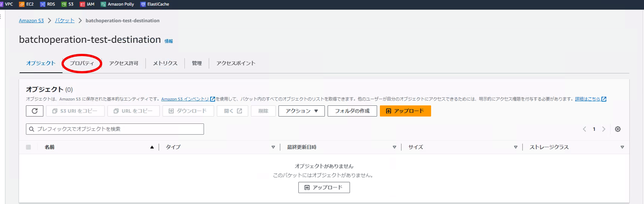644x204 pixels.
Task: Switch to the アクセス許可 tab
Action: click(123, 63)
